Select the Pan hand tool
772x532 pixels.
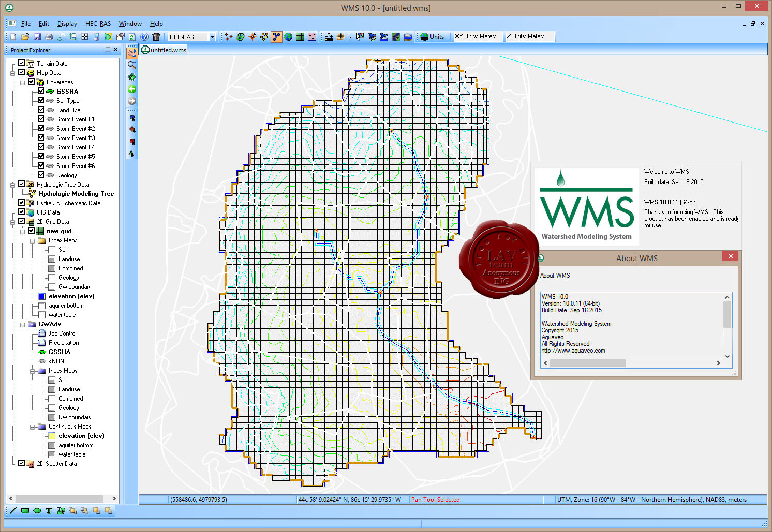pyautogui.click(x=132, y=53)
